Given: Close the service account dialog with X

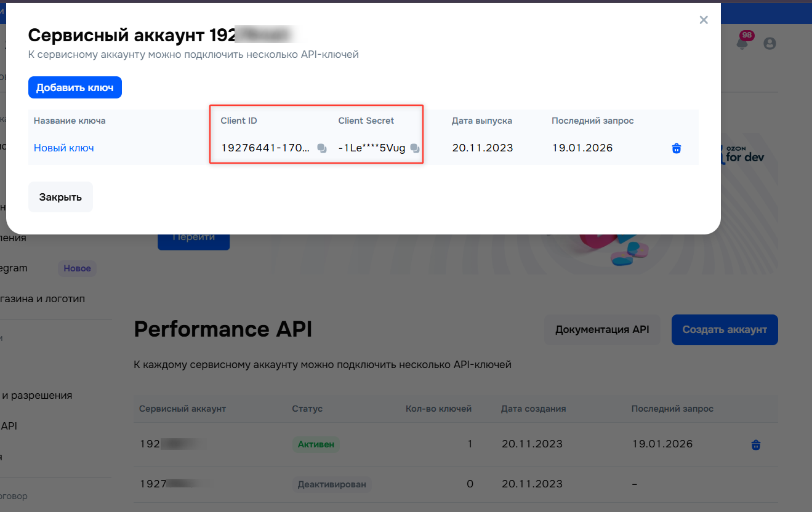Looking at the screenshot, I should (x=704, y=20).
